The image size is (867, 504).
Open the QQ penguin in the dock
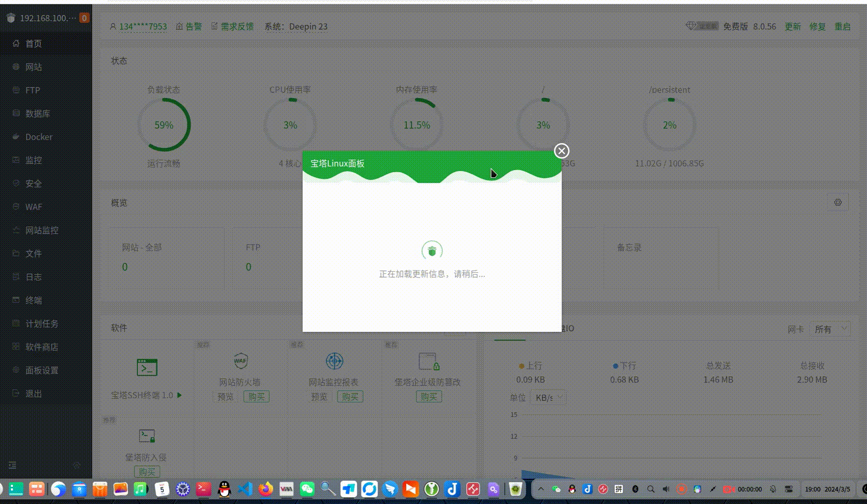coord(224,489)
